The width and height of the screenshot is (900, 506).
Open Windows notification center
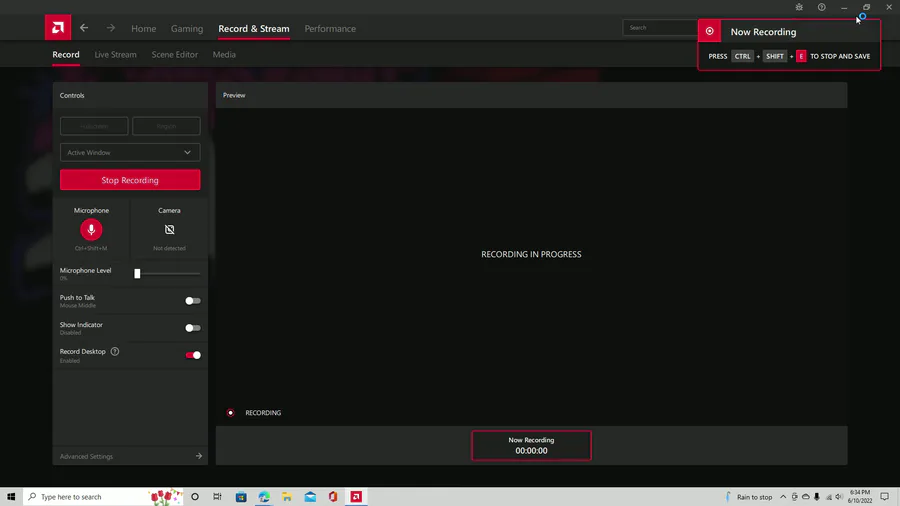(885, 497)
